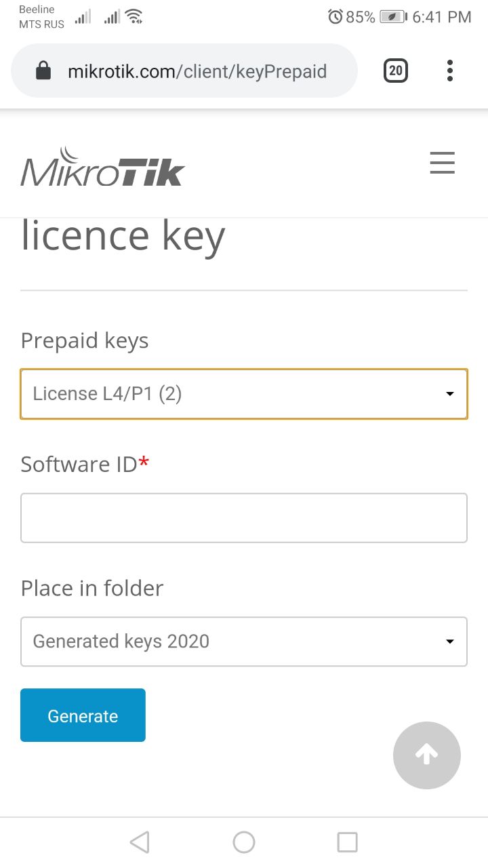The width and height of the screenshot is (488, 868).
Task: Click the arrow on Generated keys 2020 selector
Action: point(449,642)
